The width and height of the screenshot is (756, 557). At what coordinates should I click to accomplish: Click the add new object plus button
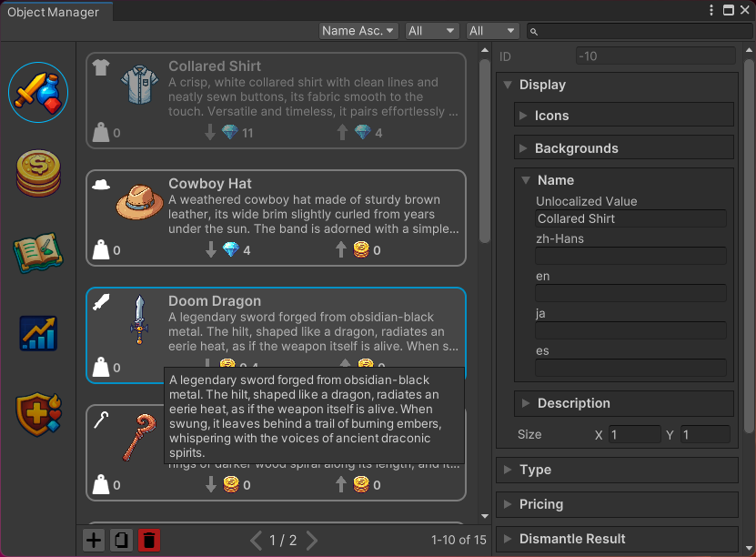click(x=94, y=540)
